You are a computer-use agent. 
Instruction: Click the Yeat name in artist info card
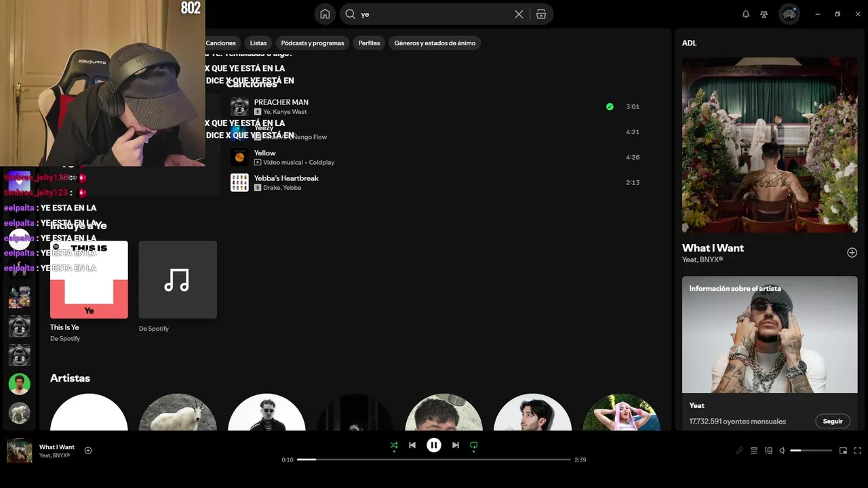[696, 405]
